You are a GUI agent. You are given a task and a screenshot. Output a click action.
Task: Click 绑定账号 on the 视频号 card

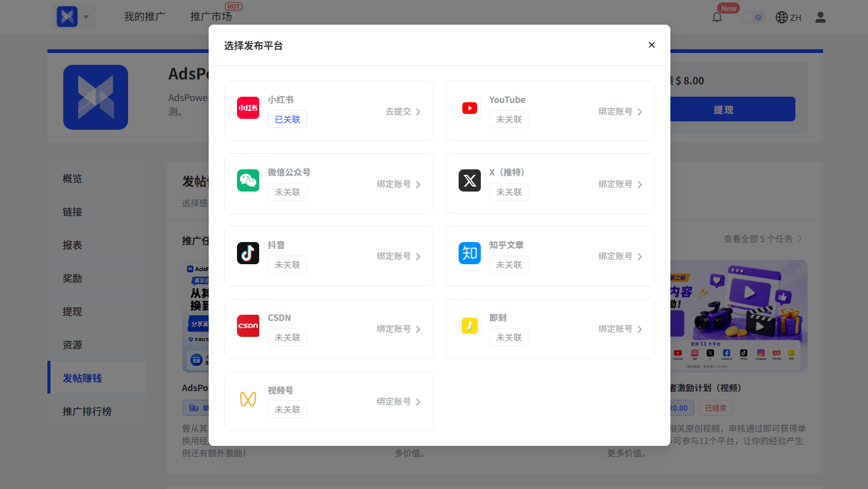(394, 402)
